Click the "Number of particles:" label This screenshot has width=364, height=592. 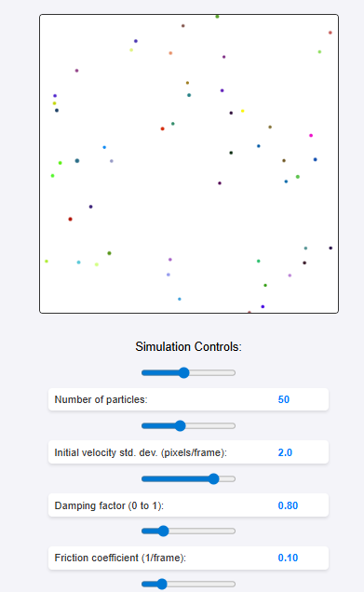[101, 399]
